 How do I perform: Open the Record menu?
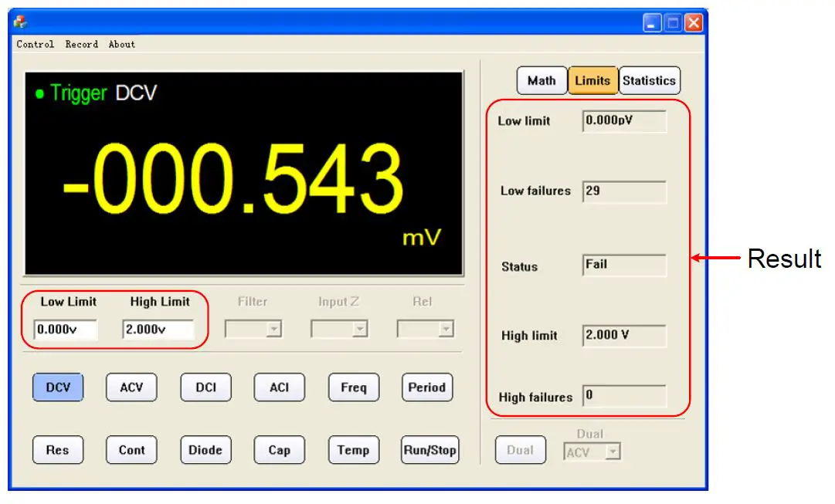81,44
